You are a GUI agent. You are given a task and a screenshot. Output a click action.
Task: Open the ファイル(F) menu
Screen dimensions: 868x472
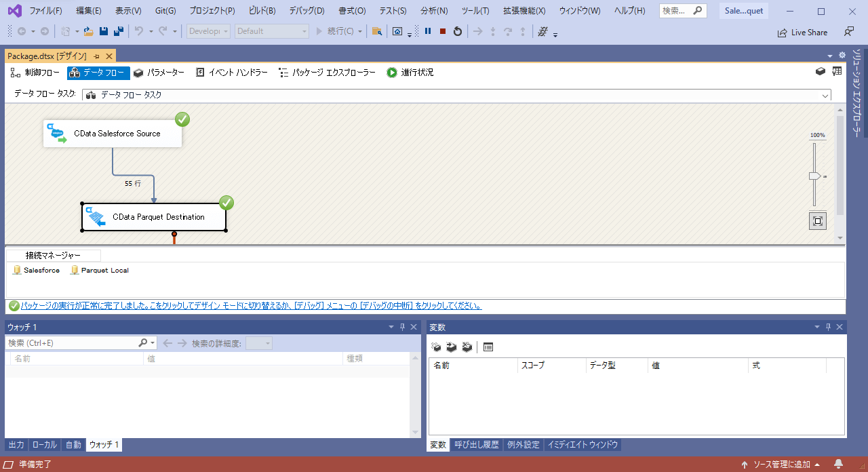pyautogui.click(x=45, y=11)
